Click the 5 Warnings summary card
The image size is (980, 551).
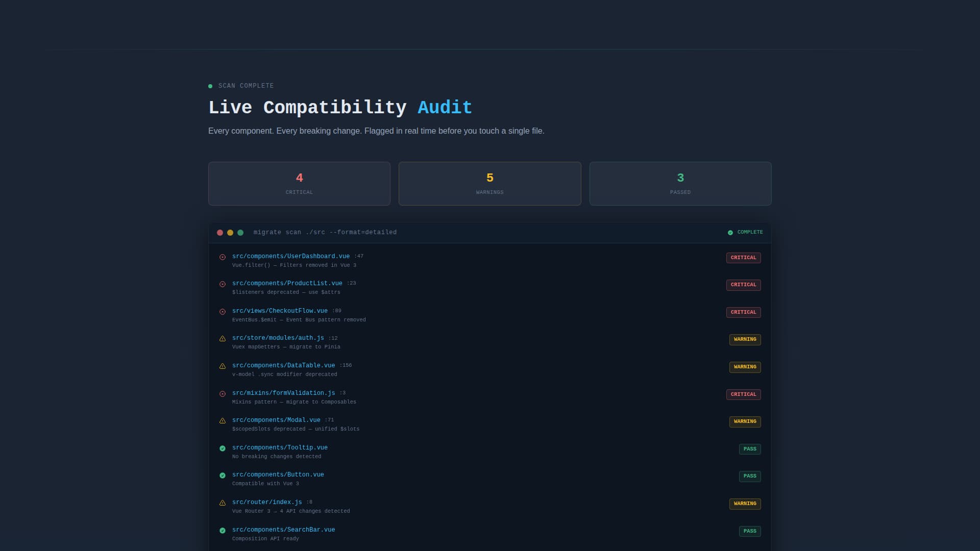[490, 184]
